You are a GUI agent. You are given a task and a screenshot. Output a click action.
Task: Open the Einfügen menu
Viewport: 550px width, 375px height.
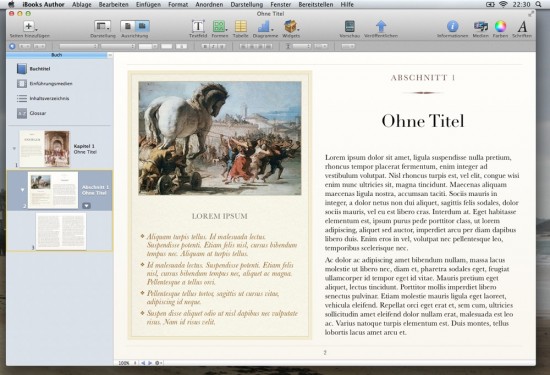[x=148, y=5]
